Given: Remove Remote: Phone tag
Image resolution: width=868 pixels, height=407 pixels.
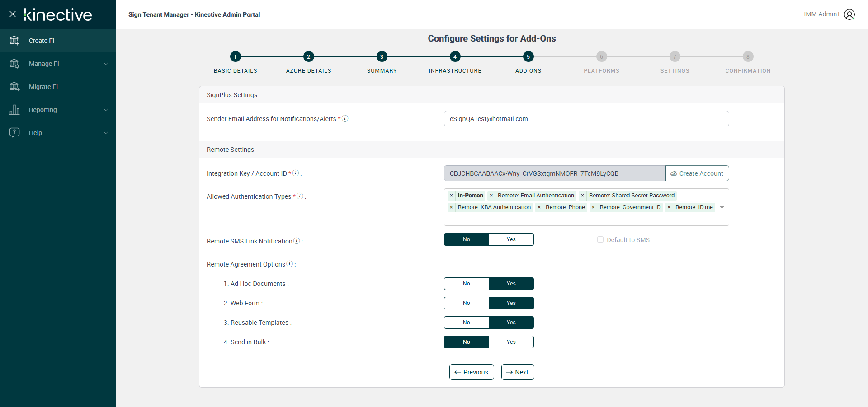Looking at the screenshot, I should pos(539,207).
